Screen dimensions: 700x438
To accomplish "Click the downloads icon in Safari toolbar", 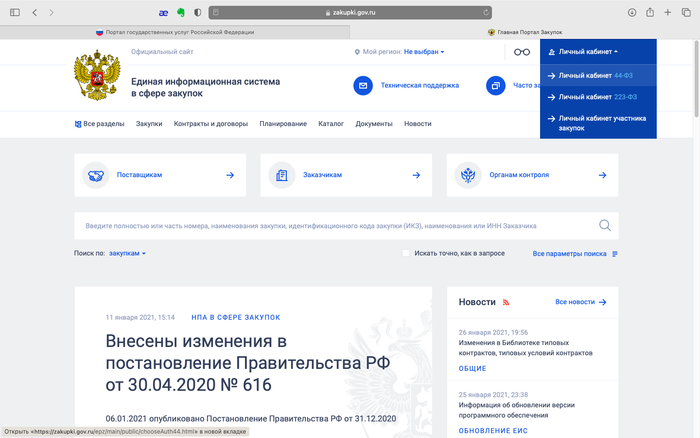I will pos(632,12).
